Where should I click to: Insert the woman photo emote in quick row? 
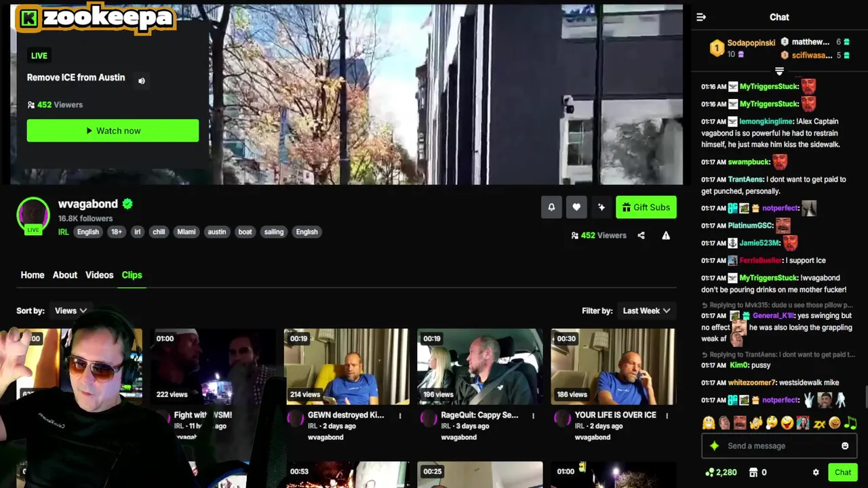point(803,423)
